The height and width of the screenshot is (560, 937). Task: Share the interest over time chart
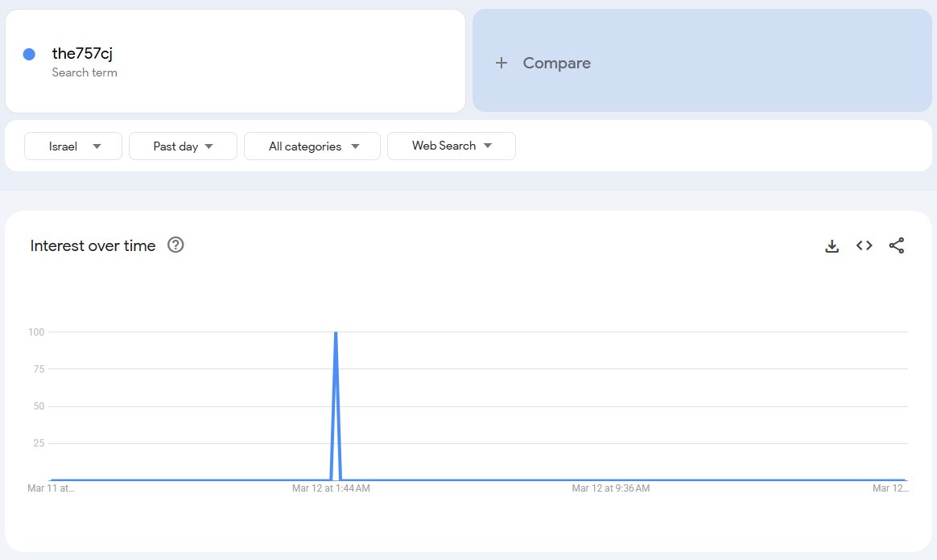pos(897,245)
